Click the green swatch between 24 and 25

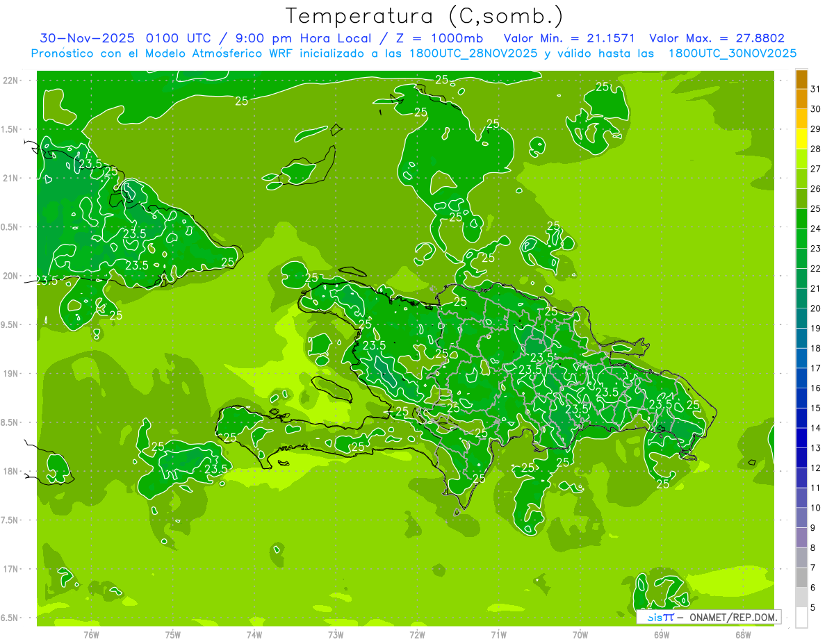pos(801,219)
